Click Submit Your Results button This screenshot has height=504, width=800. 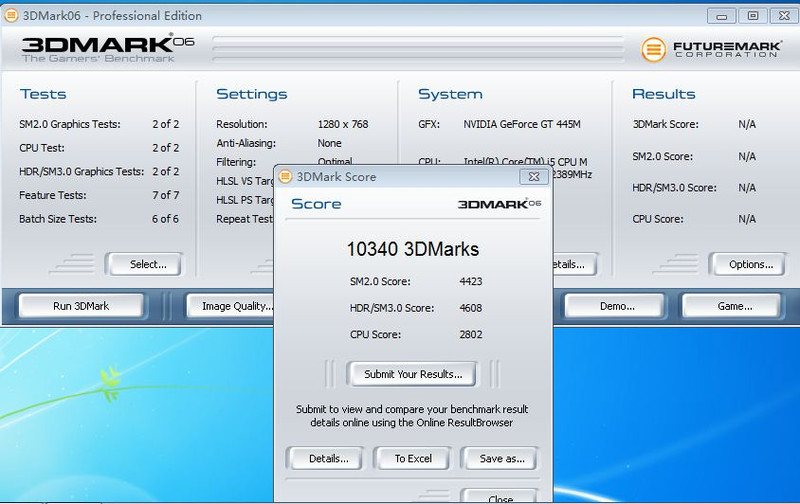coord(413,374)
